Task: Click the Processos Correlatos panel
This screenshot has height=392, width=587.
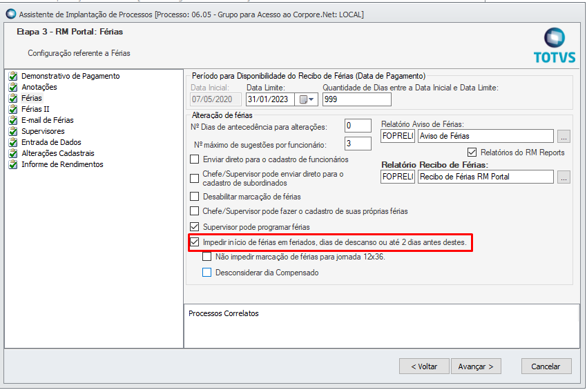Action: click(x=381, y=326)
